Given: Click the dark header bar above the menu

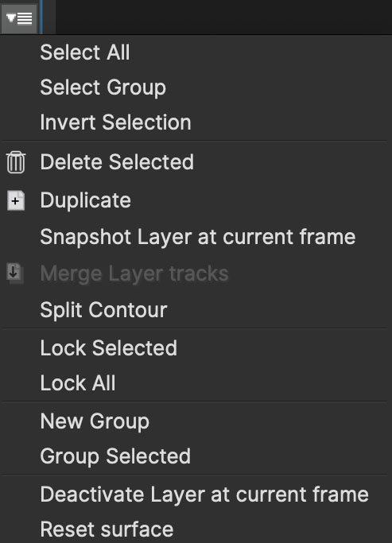Looking at the screenshot, I should coord(223,17).
